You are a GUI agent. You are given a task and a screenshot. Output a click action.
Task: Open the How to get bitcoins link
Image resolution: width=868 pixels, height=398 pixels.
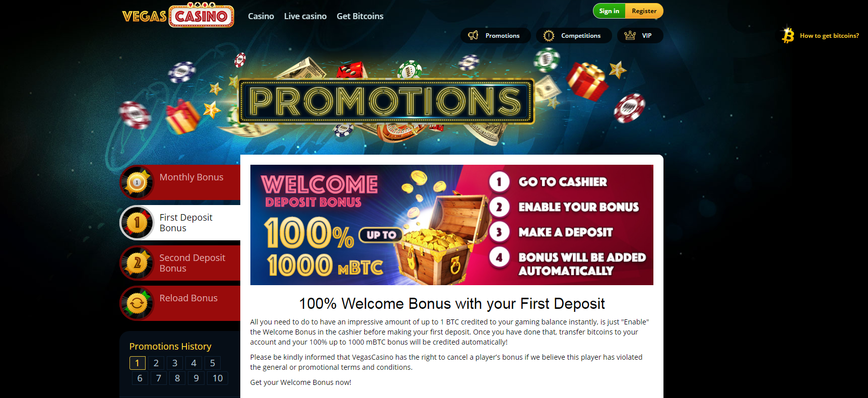point(829,36)
